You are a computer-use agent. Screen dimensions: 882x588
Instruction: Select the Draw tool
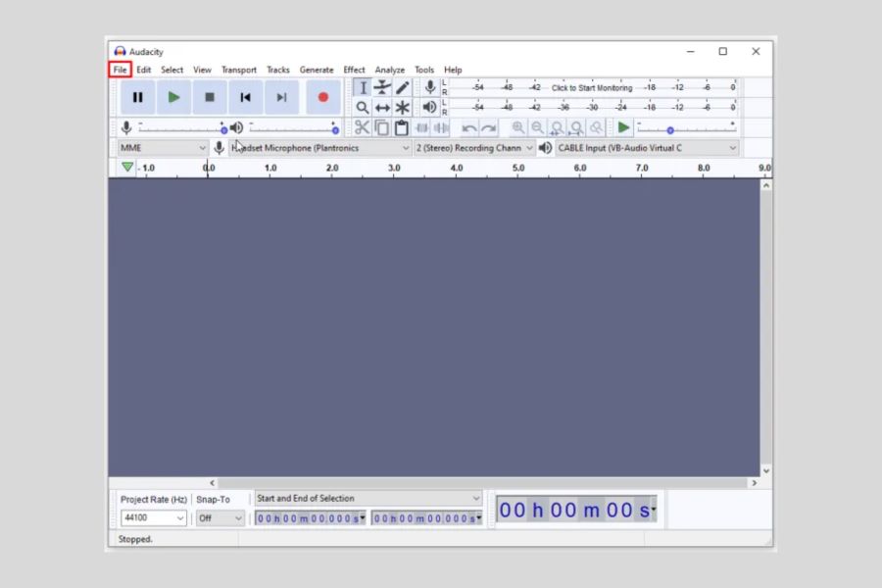pos(402,87)
